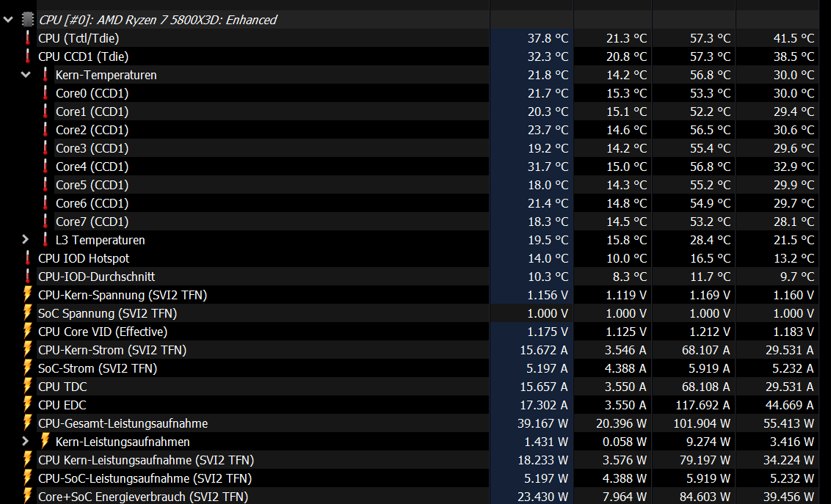Viewport: 831px width, 504px height.
Task: Select the CPU EDC row label
Action: pos(62,405)
